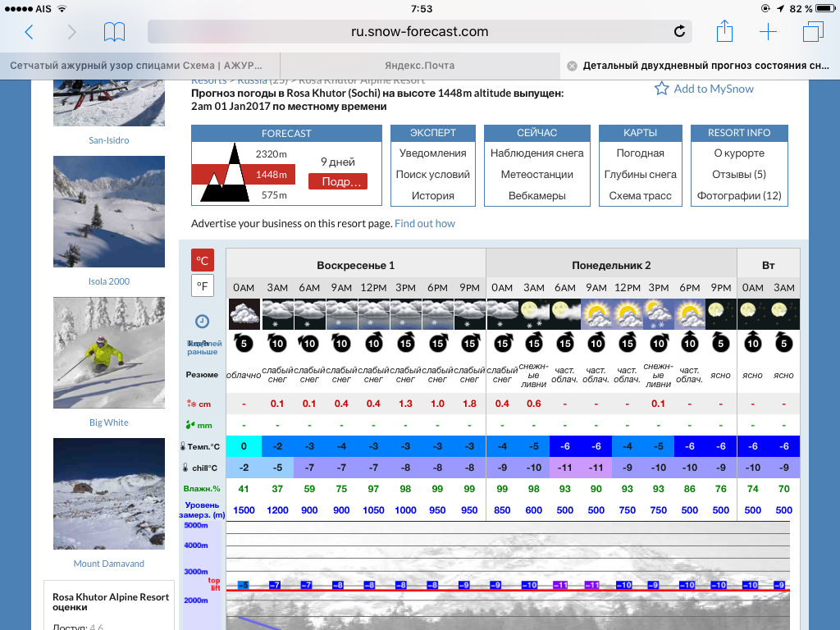Click Tuesday 0AM wind speed 10 icon

click(753, 343)
